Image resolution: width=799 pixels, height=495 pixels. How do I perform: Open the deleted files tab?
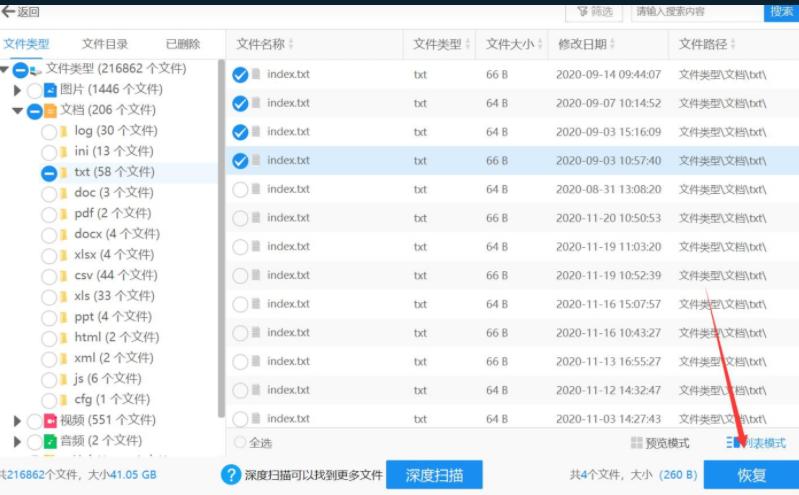[x=183, y=44]
